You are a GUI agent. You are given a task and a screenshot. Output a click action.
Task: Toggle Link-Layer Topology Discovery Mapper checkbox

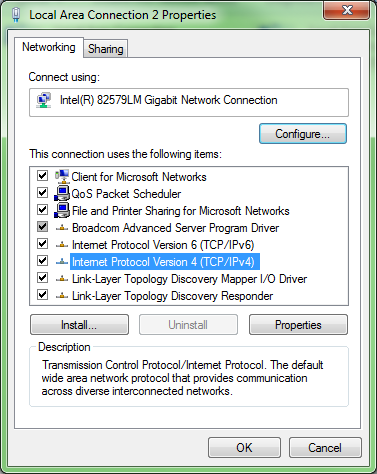pos(42,278)
